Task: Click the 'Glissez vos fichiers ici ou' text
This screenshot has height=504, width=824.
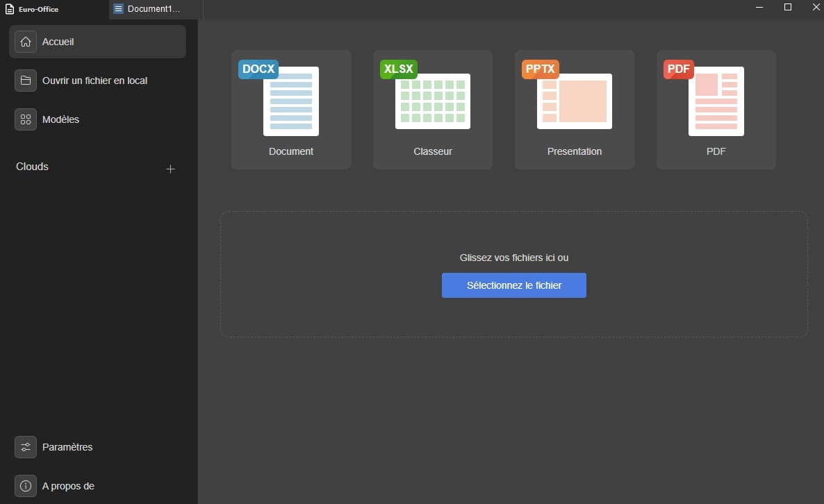Action: pos(514,258)
